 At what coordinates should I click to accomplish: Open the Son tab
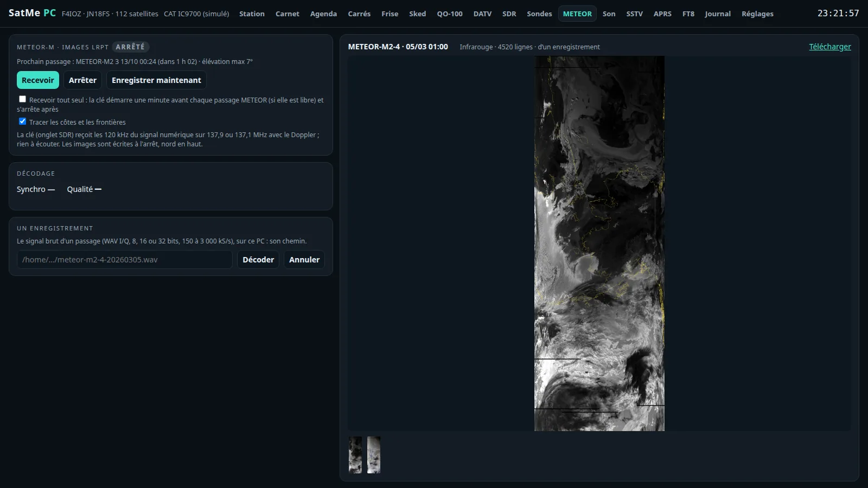609,14
